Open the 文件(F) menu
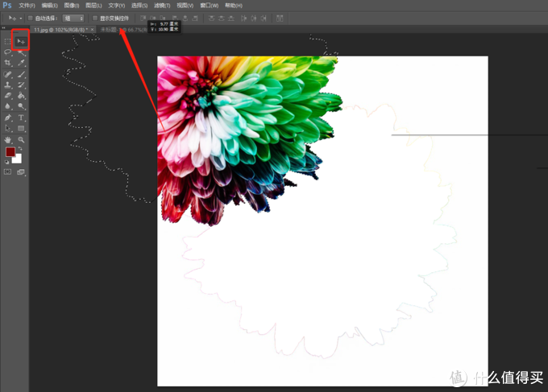Viewport: 548px width, 392px height. (27, 6)
